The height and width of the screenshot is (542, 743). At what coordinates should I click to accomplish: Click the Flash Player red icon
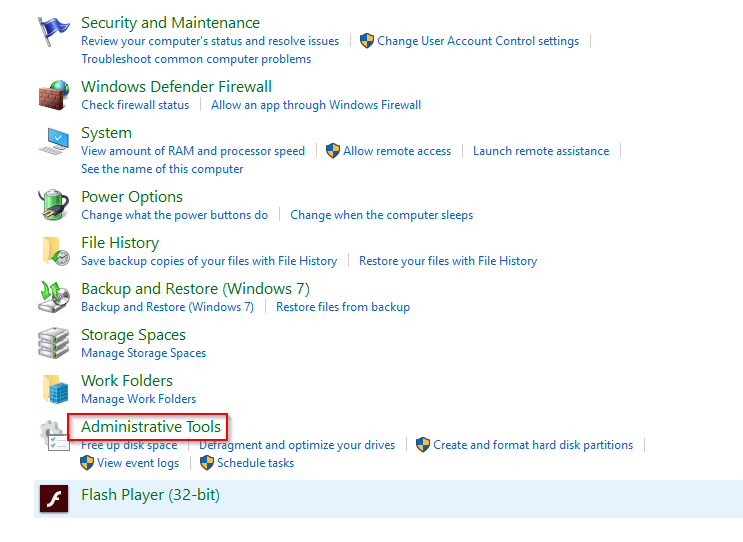tap(54, 498)
